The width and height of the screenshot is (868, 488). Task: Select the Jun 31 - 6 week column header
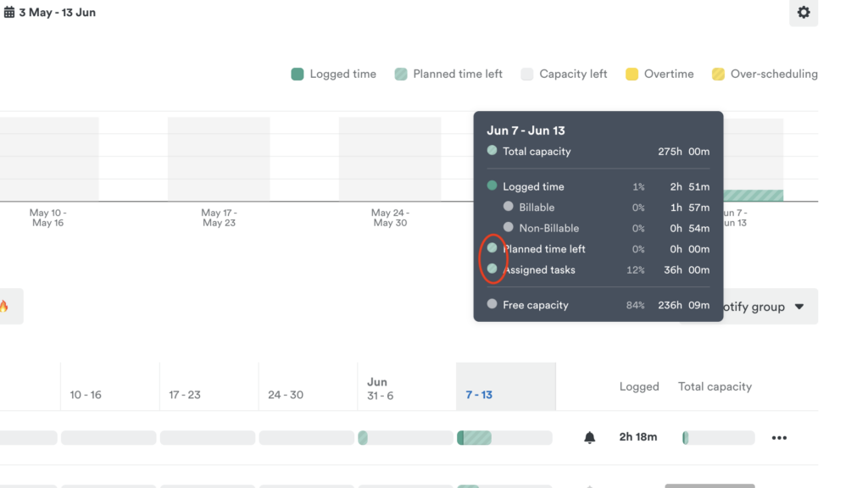[x=408, y=386]
